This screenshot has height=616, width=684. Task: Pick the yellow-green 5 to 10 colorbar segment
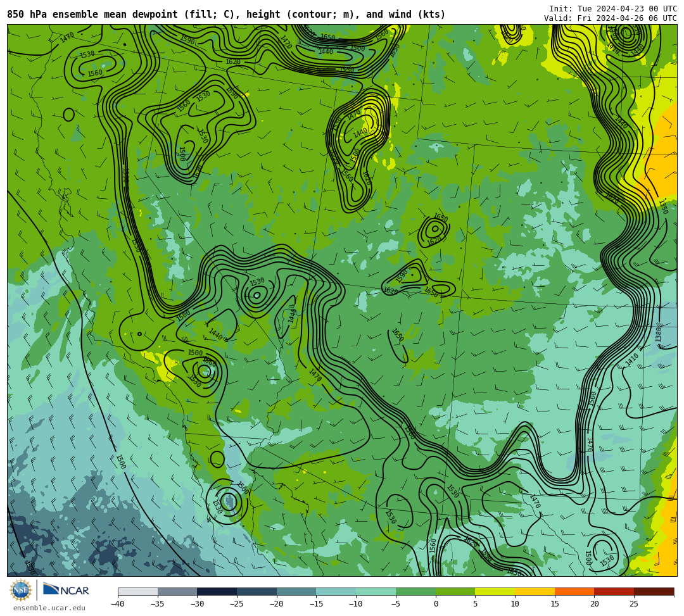pos(495,591)
